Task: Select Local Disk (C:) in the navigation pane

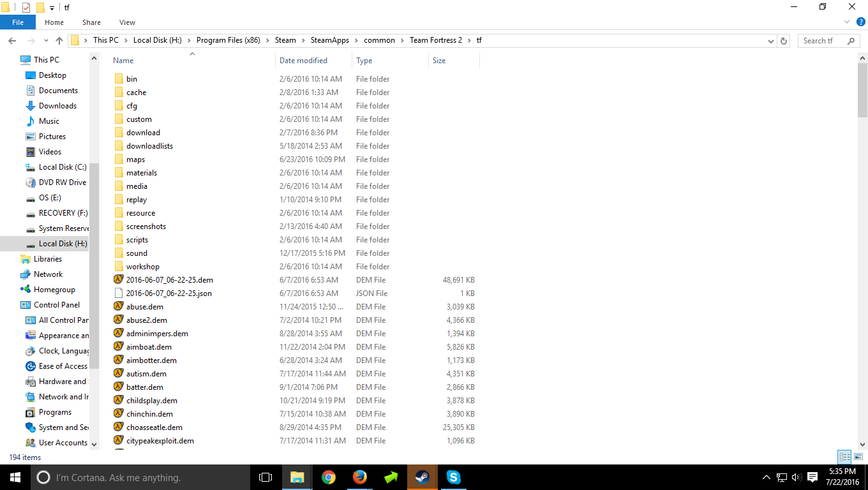Action: click(63, 167)
